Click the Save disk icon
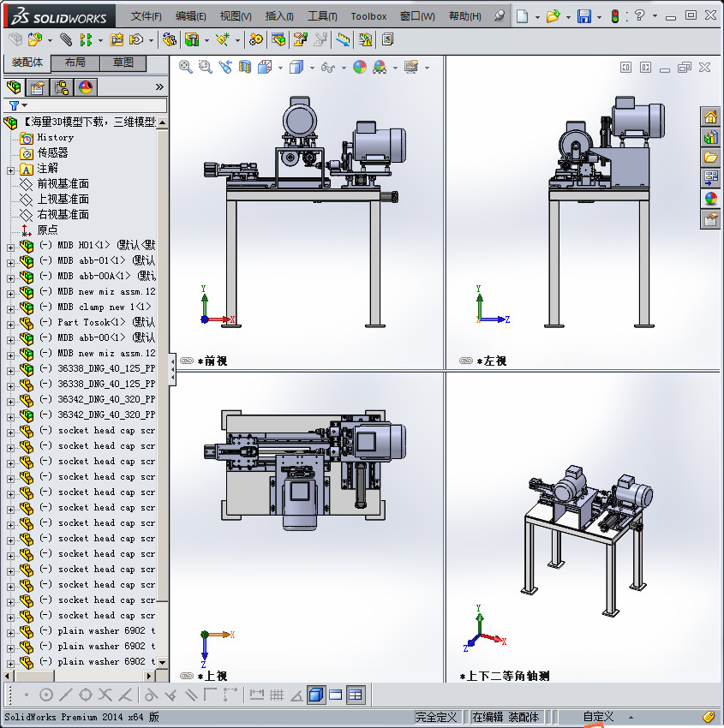724x728 pixels. pos(584,16)
